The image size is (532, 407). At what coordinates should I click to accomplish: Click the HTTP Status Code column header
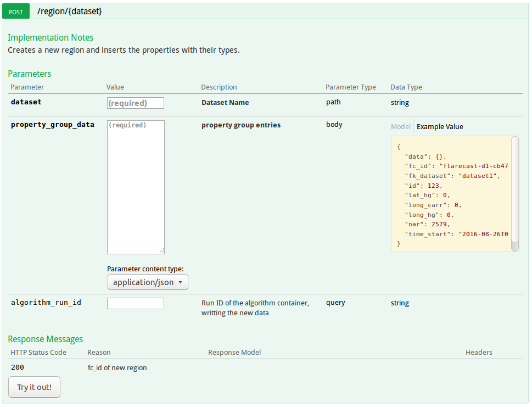[38, 353]
